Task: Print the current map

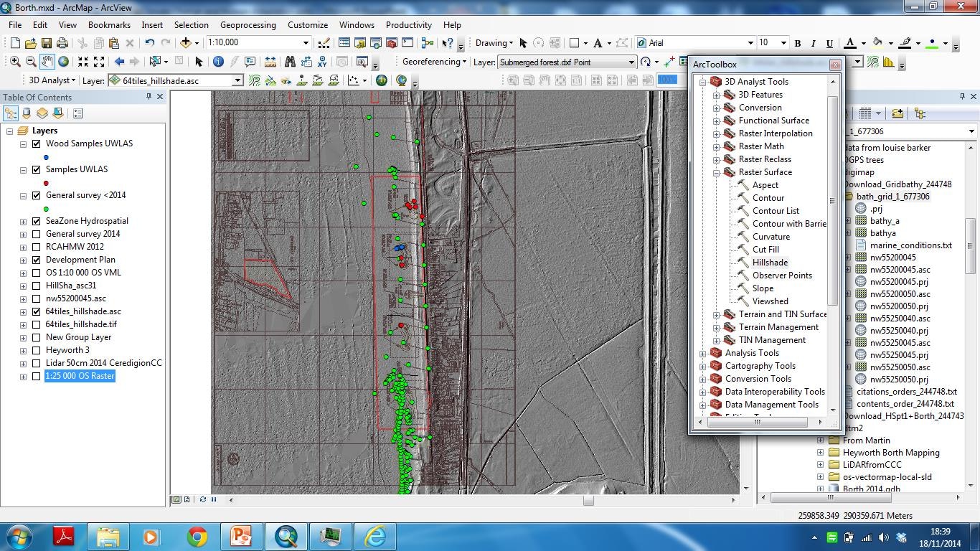Action: tap(62, 43)
